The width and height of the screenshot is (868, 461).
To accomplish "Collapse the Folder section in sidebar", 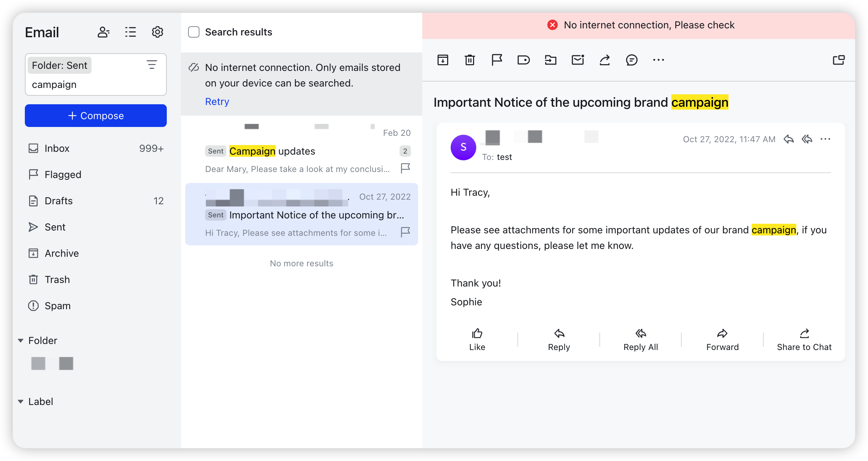I will 21,340.
